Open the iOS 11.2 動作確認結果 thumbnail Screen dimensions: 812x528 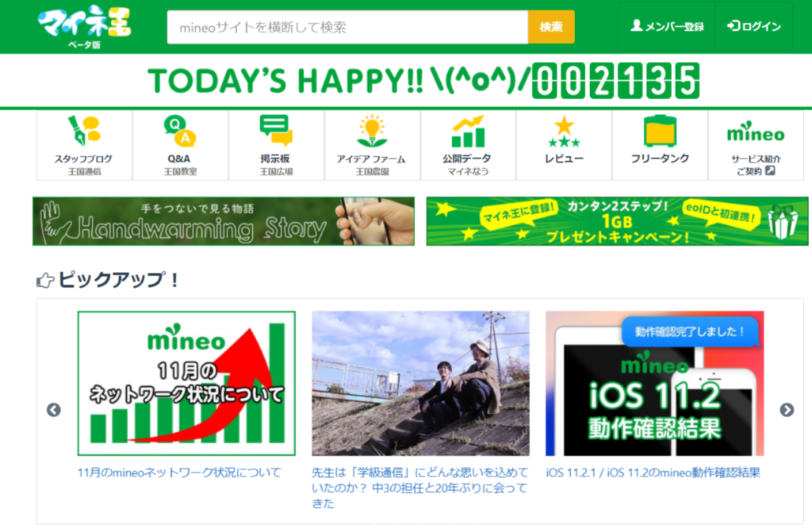click(x=654, y=383)
